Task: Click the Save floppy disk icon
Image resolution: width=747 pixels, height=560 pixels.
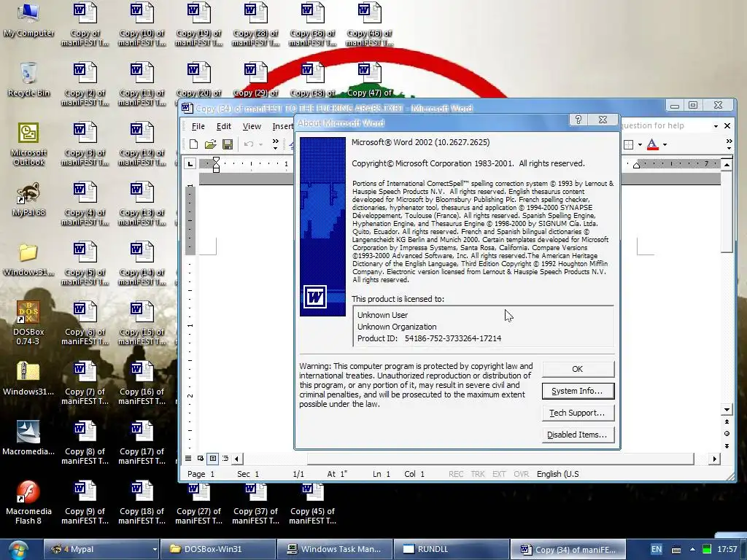Action: click(x=228, y=144)
